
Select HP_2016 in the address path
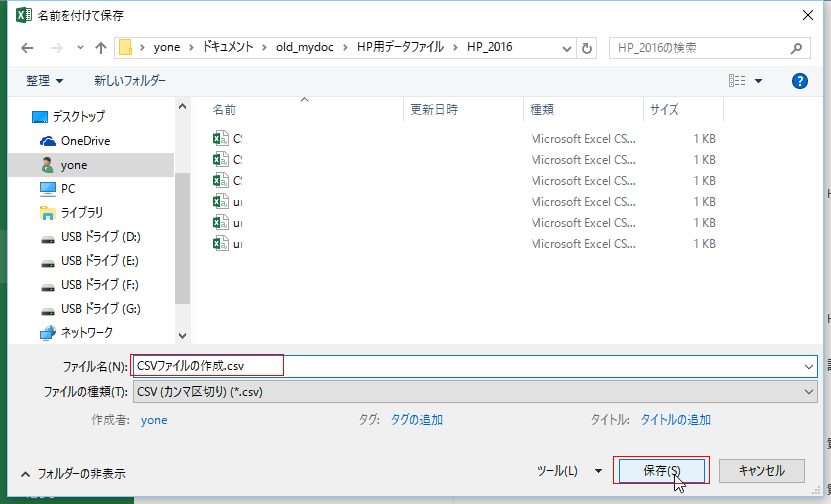click(x=490, y=47)
